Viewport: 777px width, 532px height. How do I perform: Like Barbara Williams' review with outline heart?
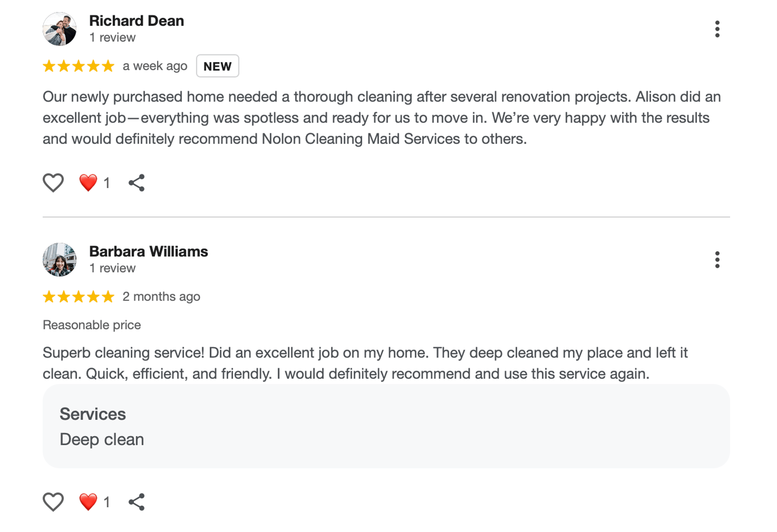click(53, 502)
